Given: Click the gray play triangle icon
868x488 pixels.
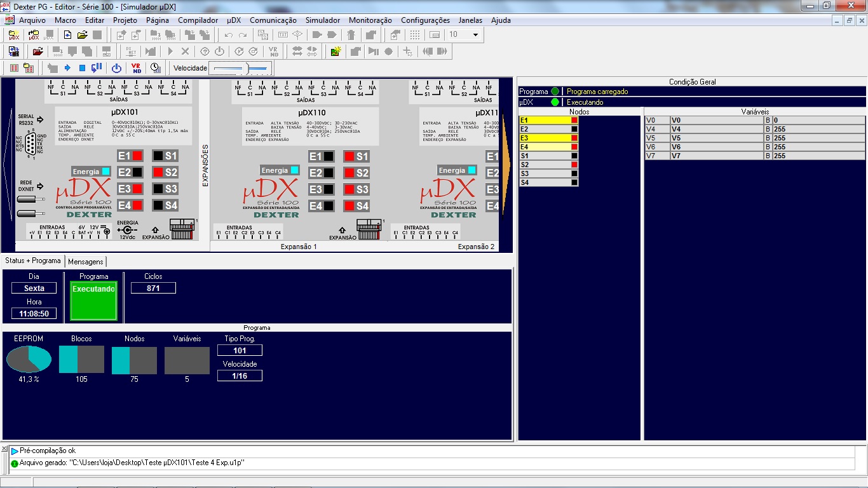Looking at the screenshot, I should [x=170, y=51].
